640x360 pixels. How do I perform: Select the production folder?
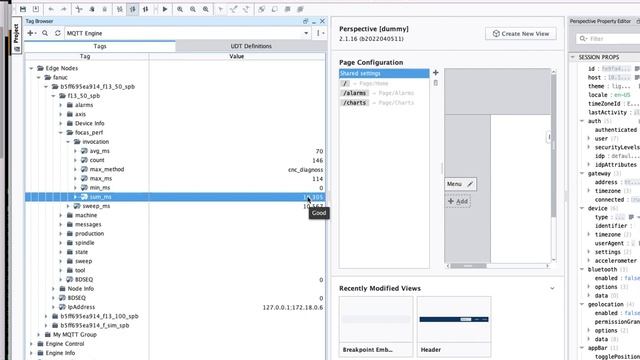point(89,233)
